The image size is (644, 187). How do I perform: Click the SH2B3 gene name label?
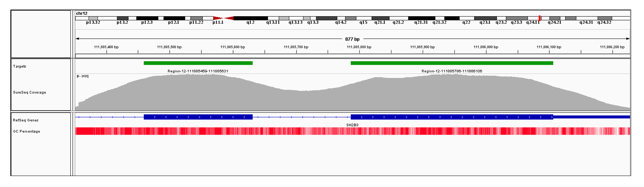pyautogui.click(x=352, y=125)
